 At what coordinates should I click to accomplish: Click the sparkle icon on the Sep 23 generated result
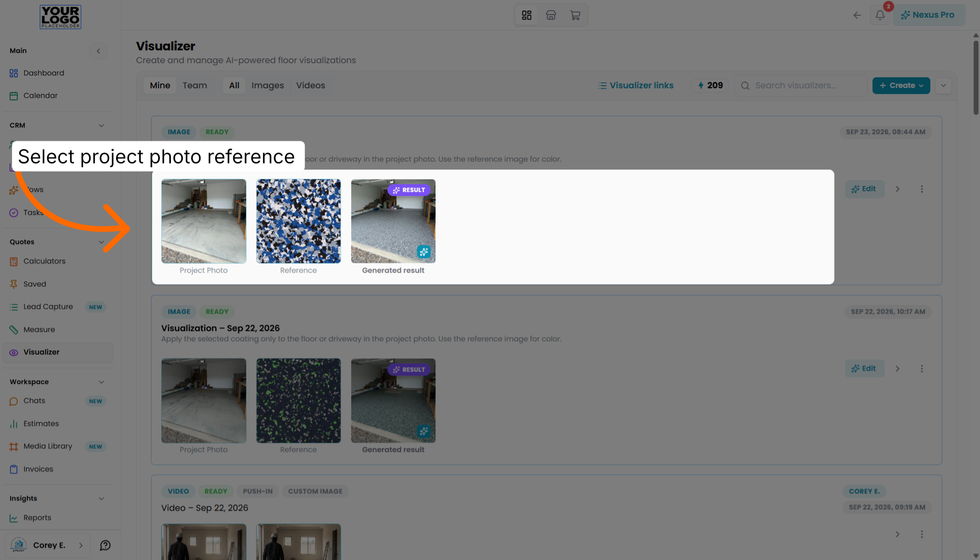click(x=424, y=252)
